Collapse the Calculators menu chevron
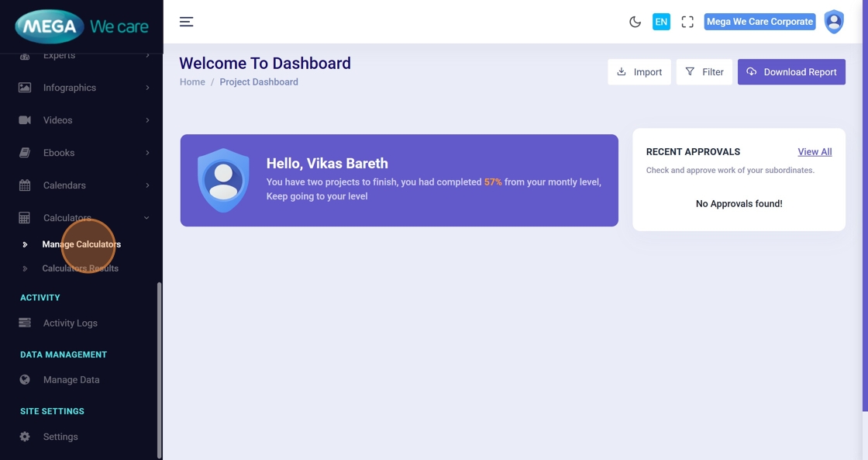The image size is (868, 460). tap(146, 218)
